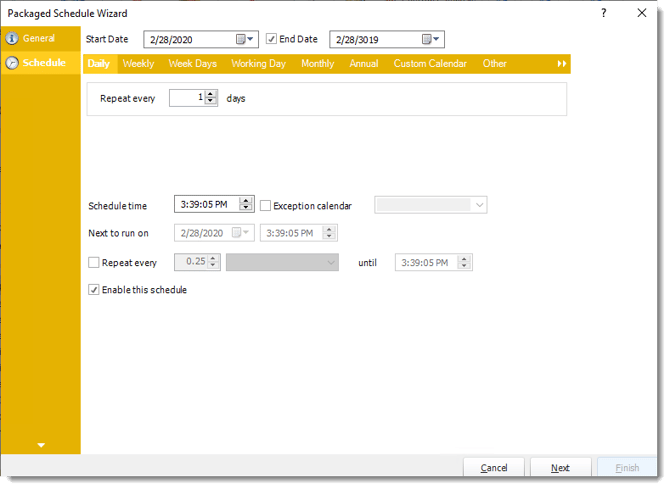The height and width of the screenshot is (489, 670).
Task: Open the End Date calendar picker
Action: [x=431, y=39]
